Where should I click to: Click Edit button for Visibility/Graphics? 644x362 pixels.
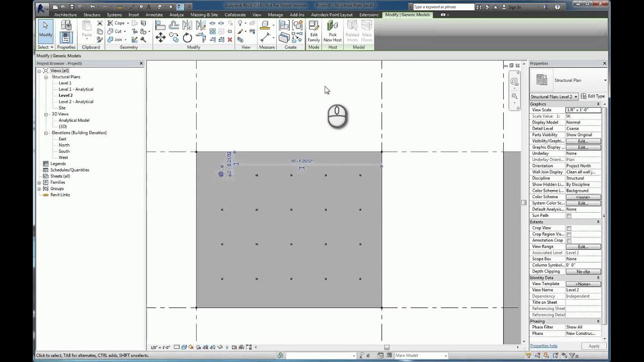[x=583, y=141]
